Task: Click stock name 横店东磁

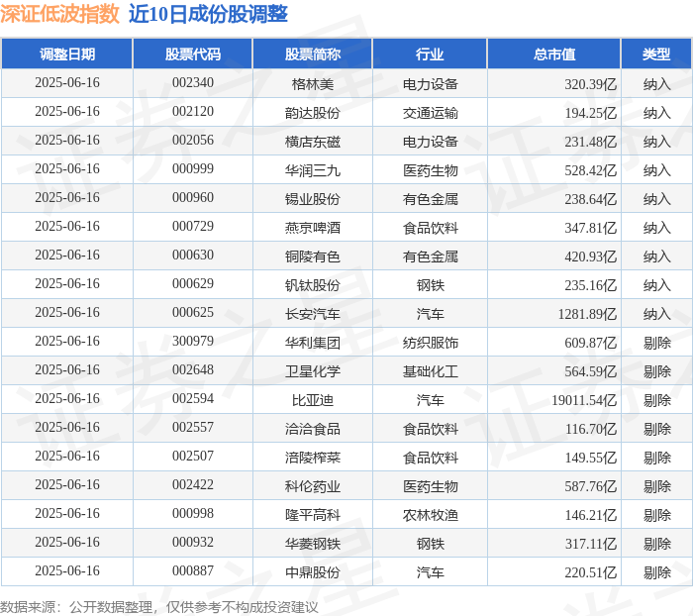Action: coord(313,142)
